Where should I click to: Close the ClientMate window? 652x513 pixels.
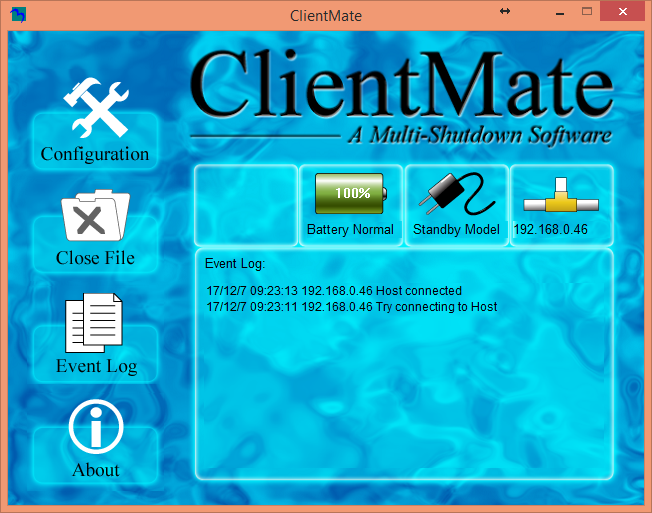click(x=622, y=12)
